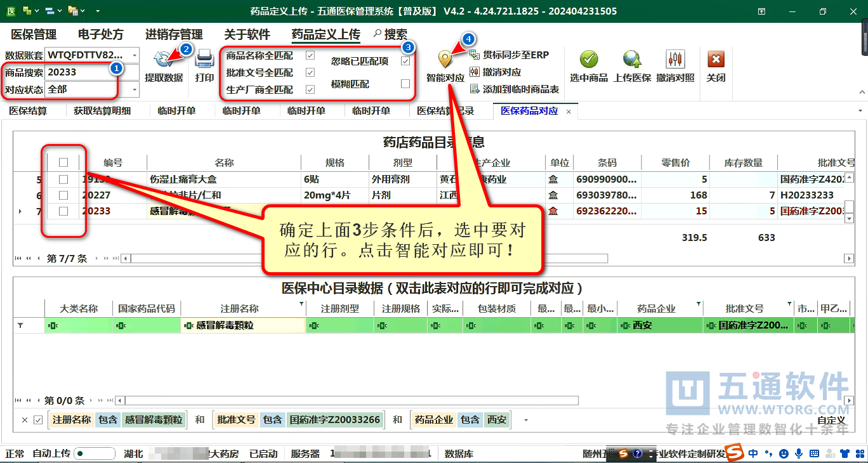Click the 中 Chinese mode indicator
The height and width of the screenshot is (463, 868).
tap(753, 453)
